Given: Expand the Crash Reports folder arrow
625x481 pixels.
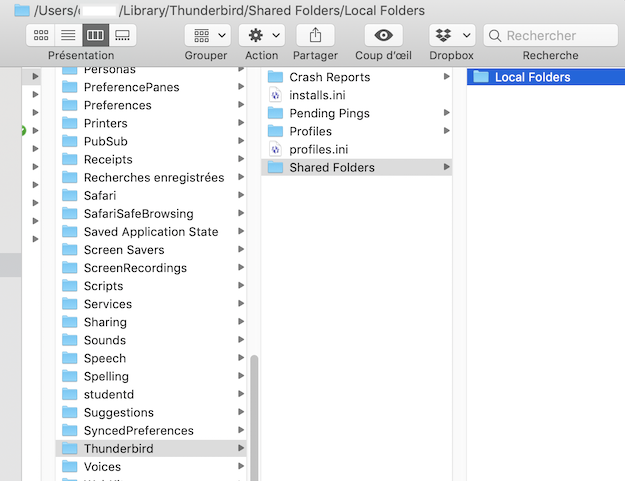Looking at the screenshot, I should [x=446, y=77].
